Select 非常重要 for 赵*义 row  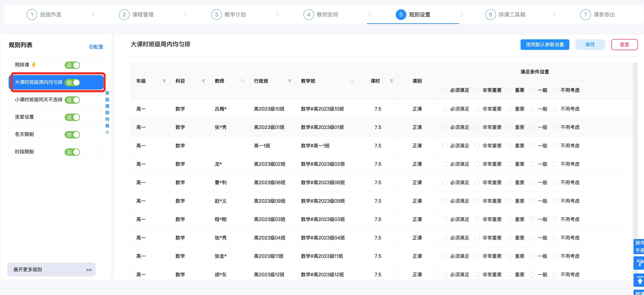[x=477, y=201]
